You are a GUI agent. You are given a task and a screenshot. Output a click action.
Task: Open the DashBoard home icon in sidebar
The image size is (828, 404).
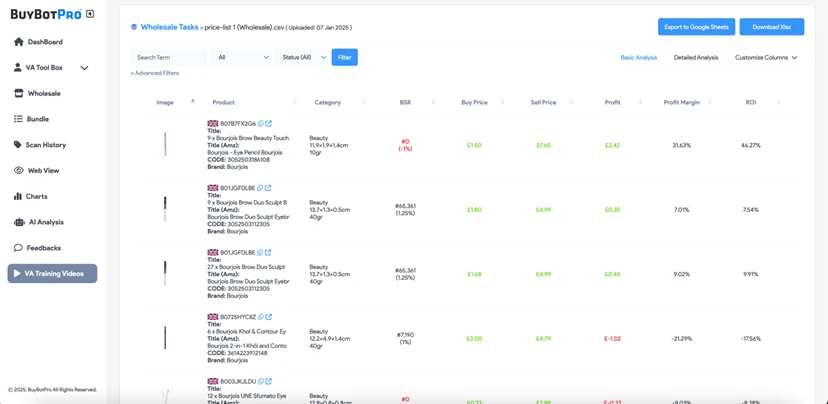pyautogui.click(x=18, y=42)
